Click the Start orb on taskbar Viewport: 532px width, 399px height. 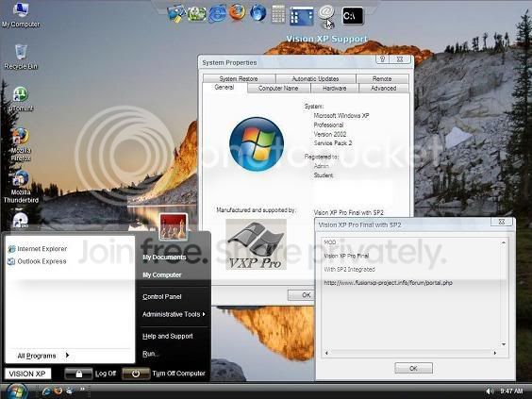point(16,391)
